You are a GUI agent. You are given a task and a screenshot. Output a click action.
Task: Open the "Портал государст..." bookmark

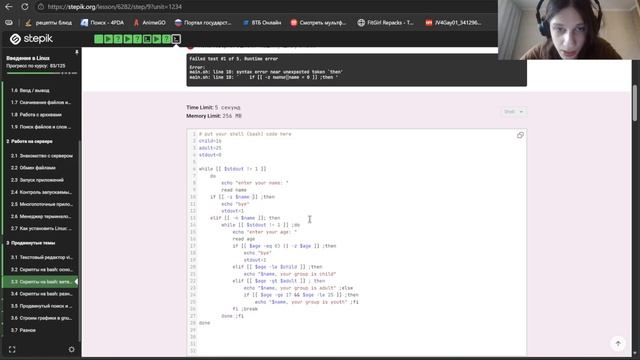tap(203, 23)
